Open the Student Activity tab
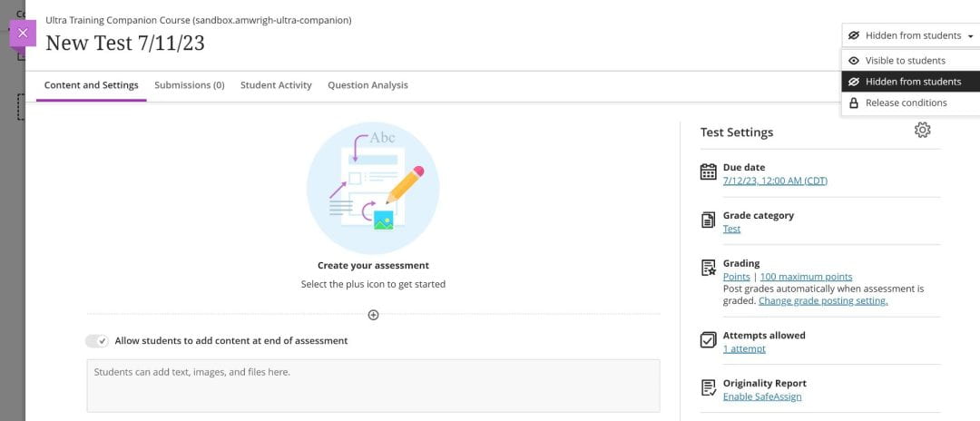Viewport: 980px width, 421px height. [276, 85]
